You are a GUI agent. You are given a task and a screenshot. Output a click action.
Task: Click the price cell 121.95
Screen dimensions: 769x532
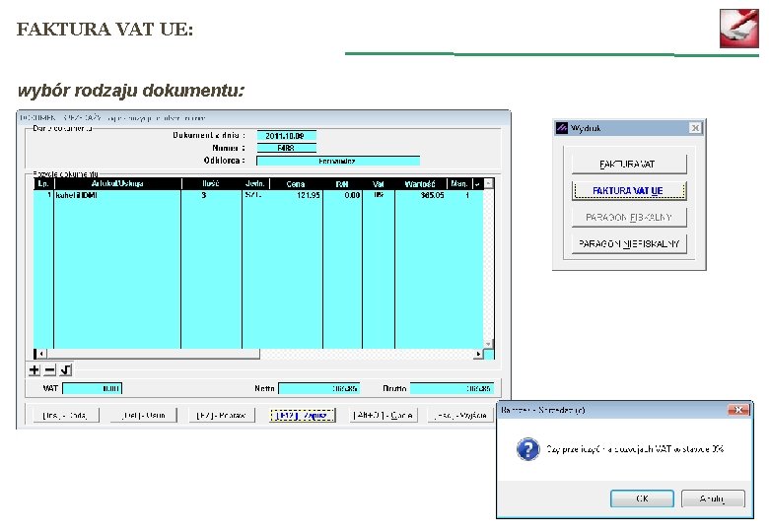click(296, 195)
